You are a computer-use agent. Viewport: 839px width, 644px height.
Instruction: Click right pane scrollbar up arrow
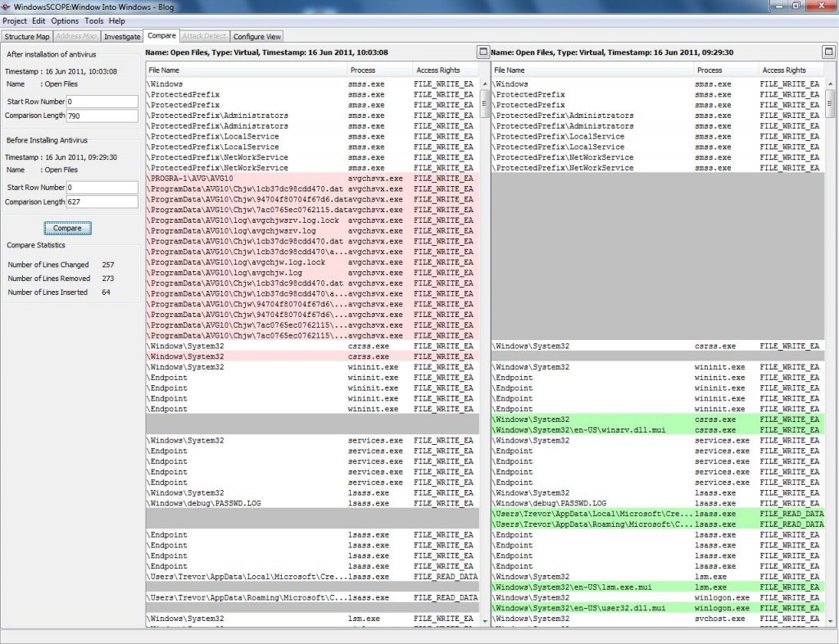pyautogui.click(x=831, y=84)
